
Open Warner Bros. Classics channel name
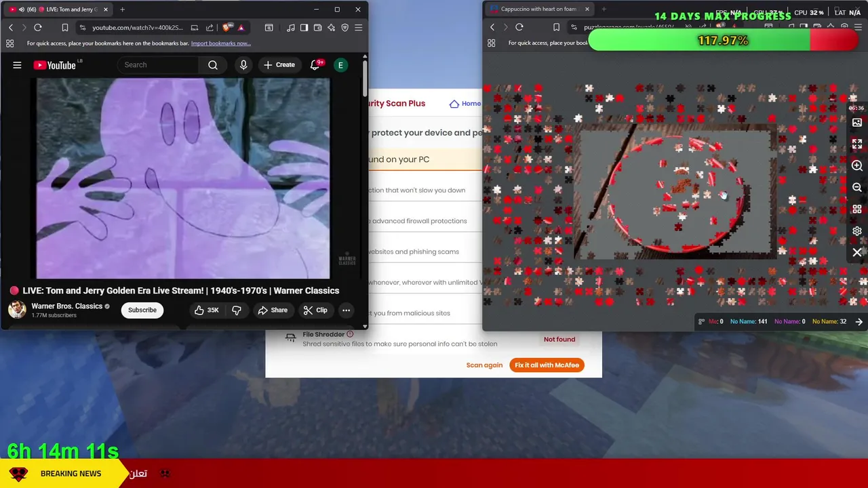[66, 306]
